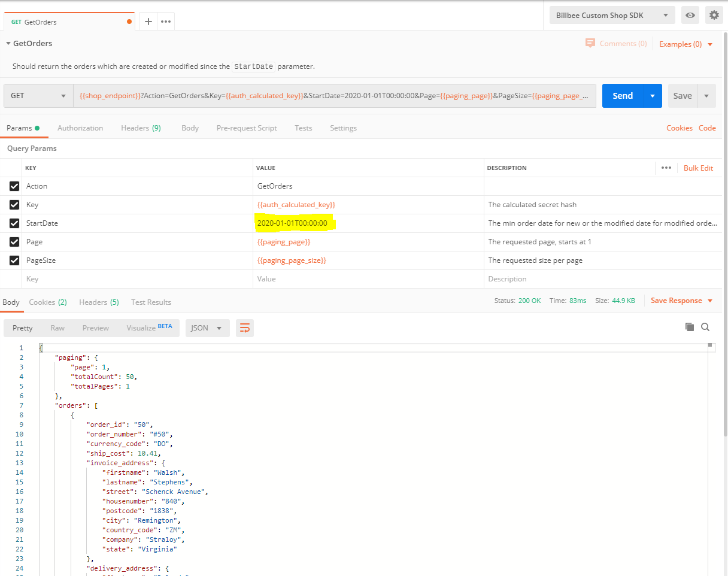Viewport: 728px width, 576px height.
Task: Select the Raw view button
Action: [57, 328]
